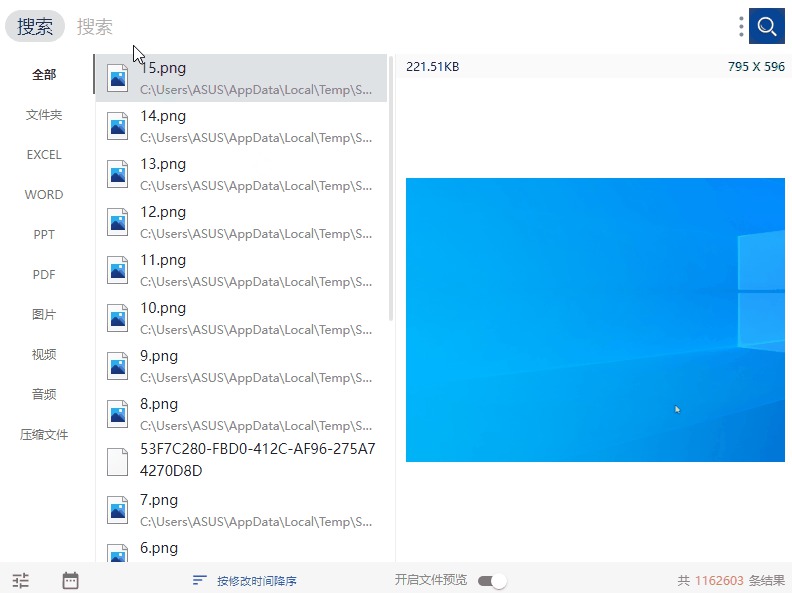Image resolution: width=792 pixels, height=593 pixels.
Task: Open the filter settings sliders icon
Action: pyautogui.click(x=21, y=580)
